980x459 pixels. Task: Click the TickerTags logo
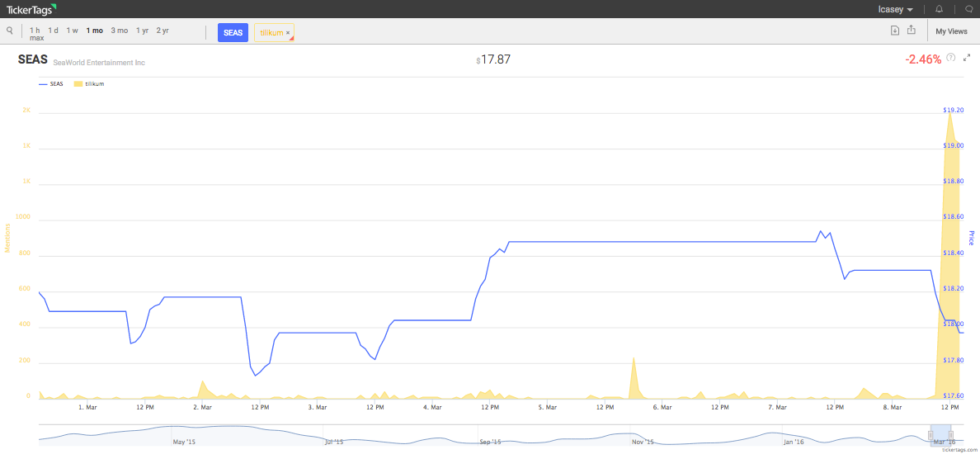(x=31, y=9)
